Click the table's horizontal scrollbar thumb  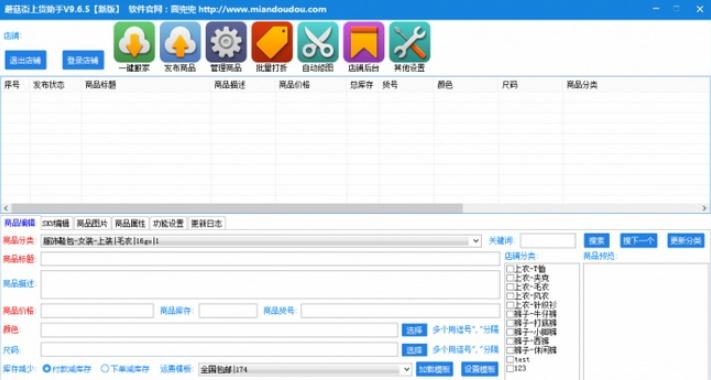[x=236, y=208]
